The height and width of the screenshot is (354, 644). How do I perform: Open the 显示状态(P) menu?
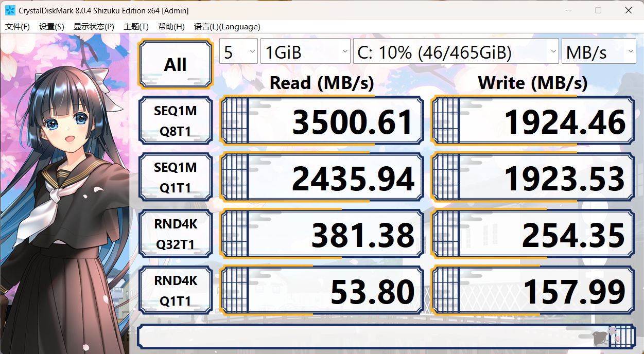[x=94, y=27]
